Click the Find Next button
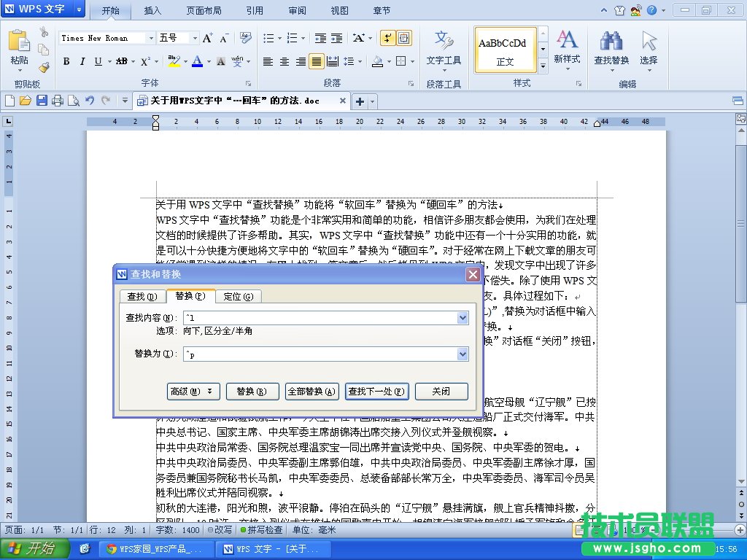The height and width of the screenshot is (560, 747). click(x=376, y=392)
